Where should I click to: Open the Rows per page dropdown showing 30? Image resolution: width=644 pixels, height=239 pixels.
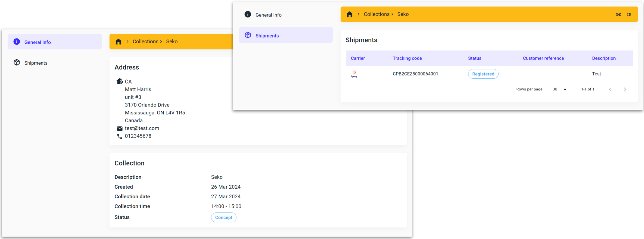tap(560, 89)
